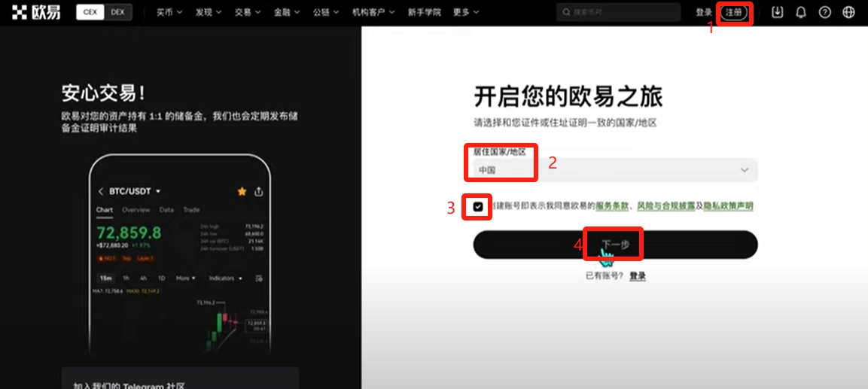Click the 72,859.8 price text
The height and width of the screenshot is (389, 868).
[129, 232]
